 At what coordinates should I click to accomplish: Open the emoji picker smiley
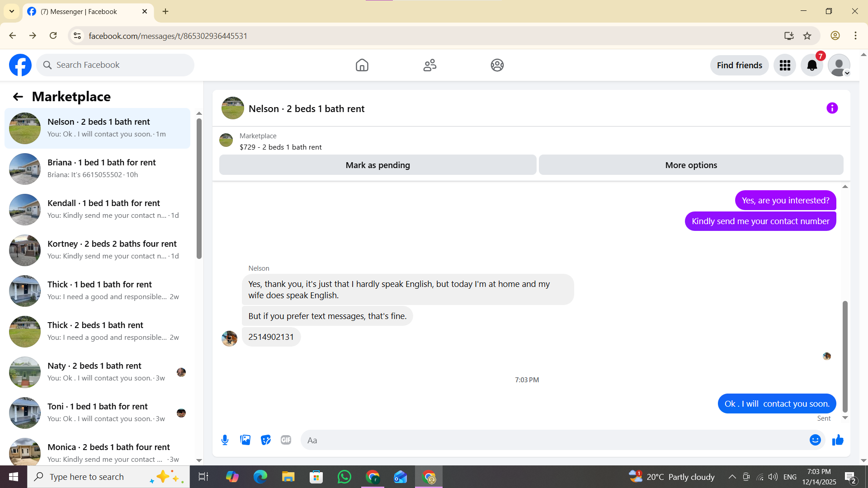pos(815,440)
